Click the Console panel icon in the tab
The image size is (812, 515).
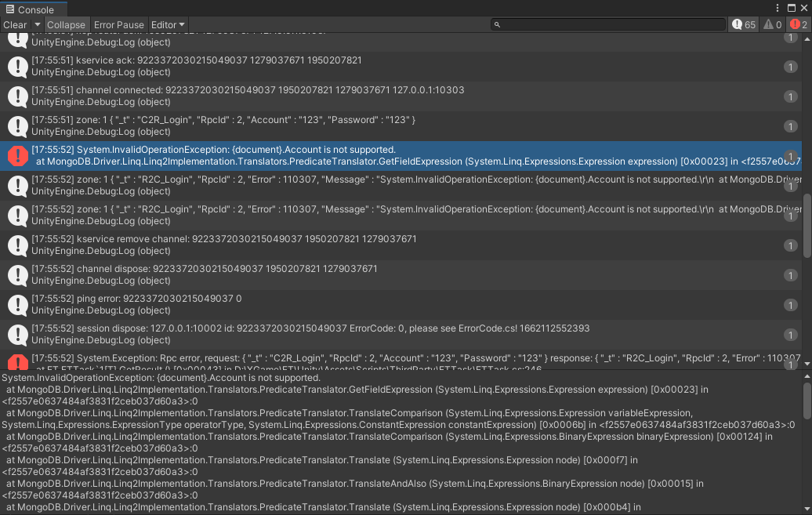[10, 9]
